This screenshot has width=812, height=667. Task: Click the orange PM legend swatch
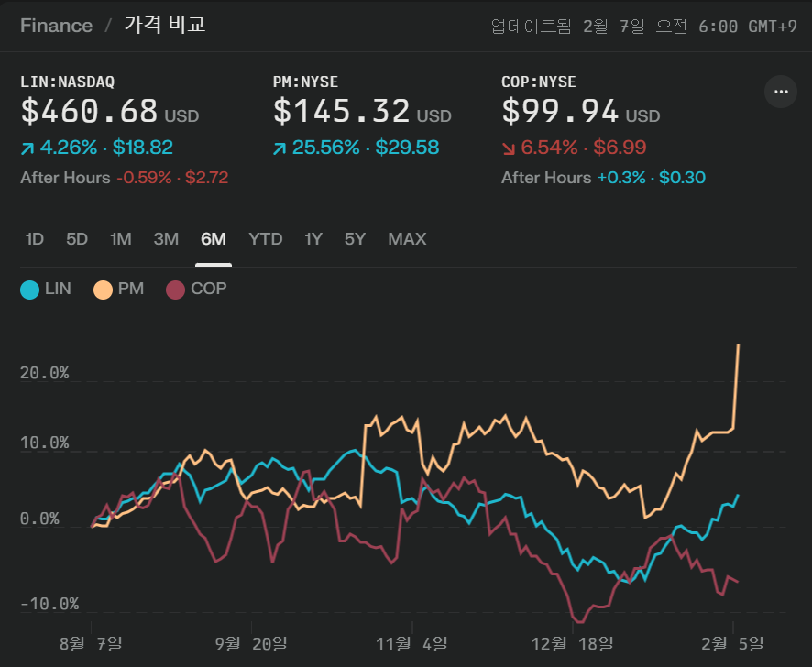point(103,290)
